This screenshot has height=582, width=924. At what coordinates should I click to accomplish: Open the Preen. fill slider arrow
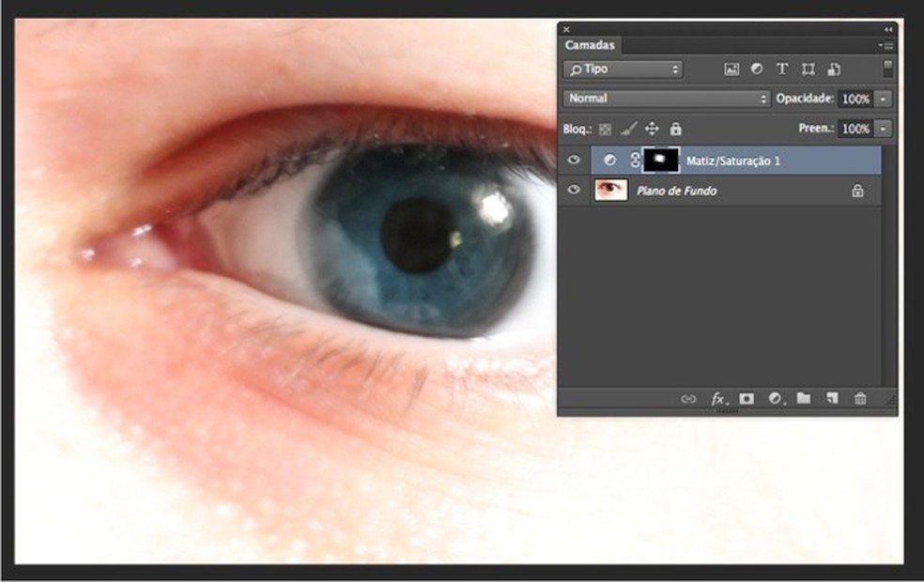(x=883, y=129)
